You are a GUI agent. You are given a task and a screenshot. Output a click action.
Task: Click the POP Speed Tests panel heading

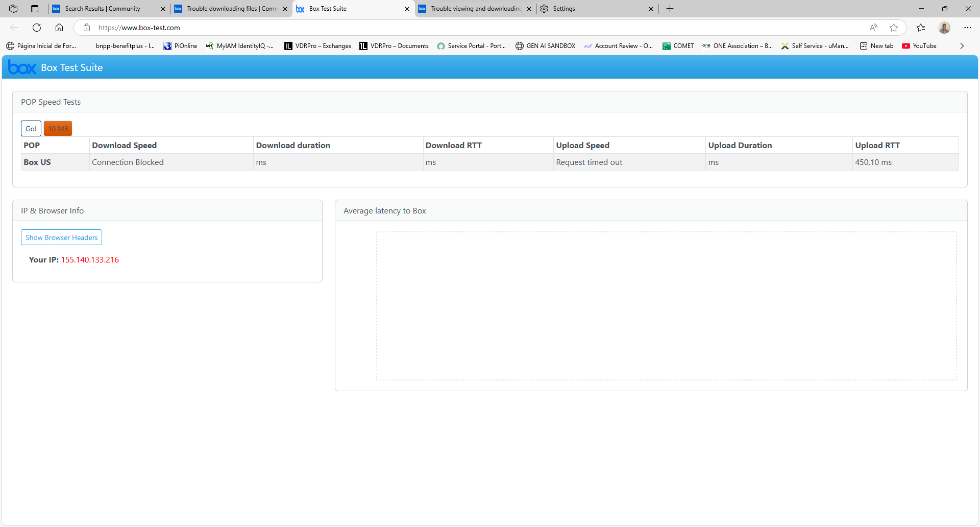pos(51,102)
